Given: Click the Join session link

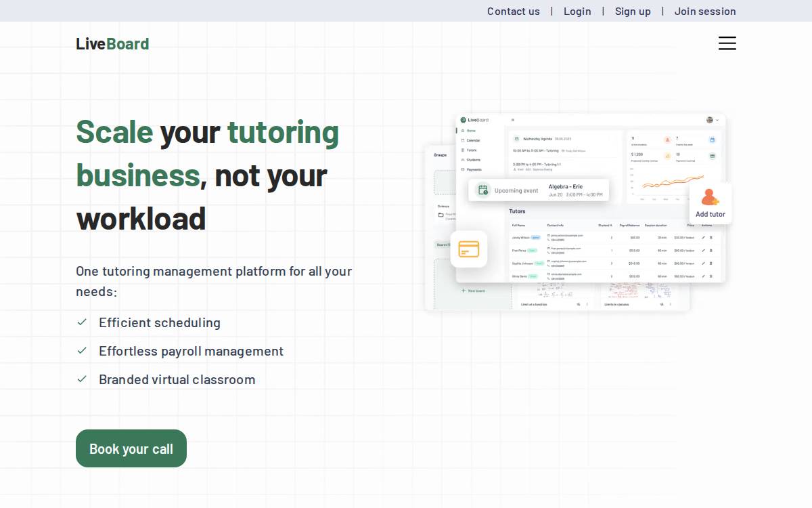Looking at the screenshot, I should (705, 11).
